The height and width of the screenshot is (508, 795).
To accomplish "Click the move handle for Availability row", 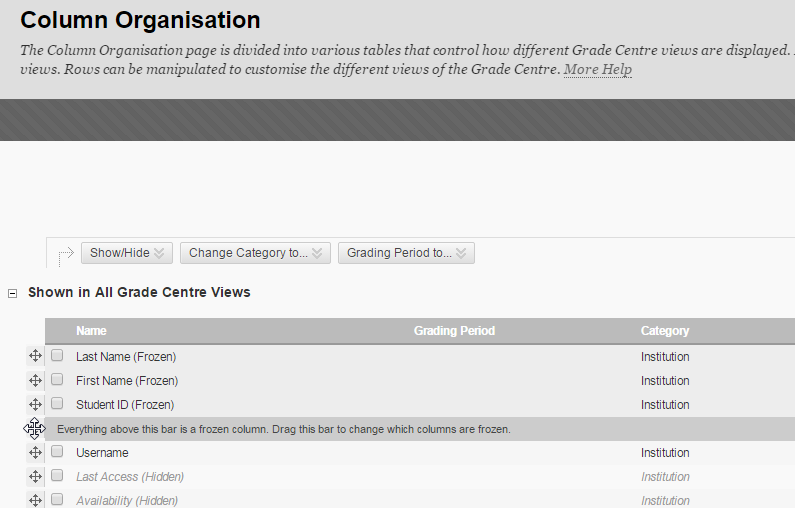I will coord(35,500).
